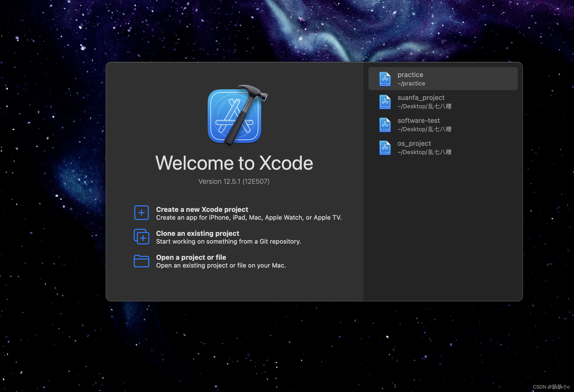
Task: Click the folder icon for opening a project
Action: (x=141, y=261)
